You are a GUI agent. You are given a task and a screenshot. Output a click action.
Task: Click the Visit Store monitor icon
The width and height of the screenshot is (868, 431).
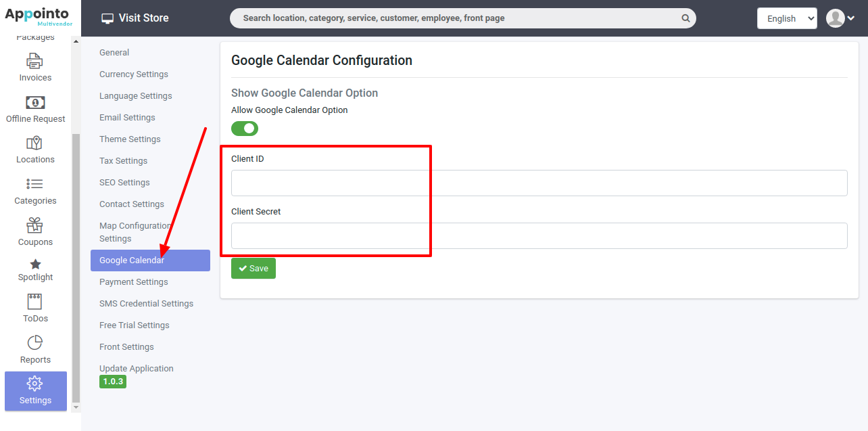107,18
